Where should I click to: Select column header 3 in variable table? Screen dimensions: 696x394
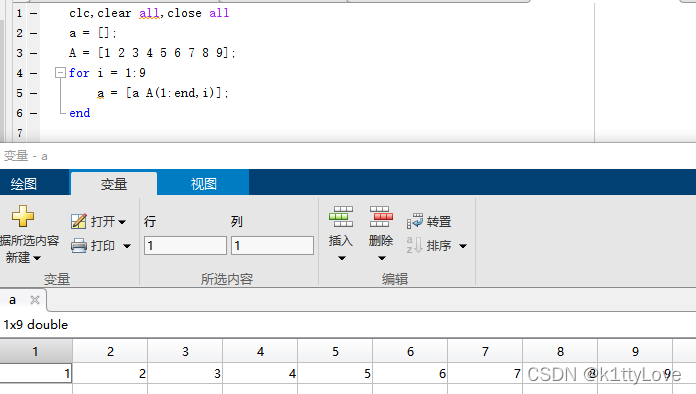point(185,351)
